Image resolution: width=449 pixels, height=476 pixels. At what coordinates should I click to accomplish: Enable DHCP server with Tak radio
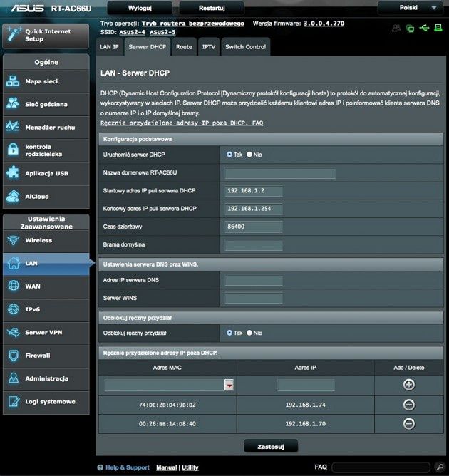[229, 155]
